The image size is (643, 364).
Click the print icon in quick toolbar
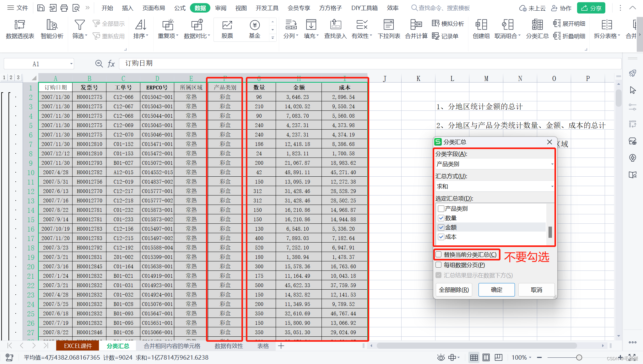coord(64,8)
